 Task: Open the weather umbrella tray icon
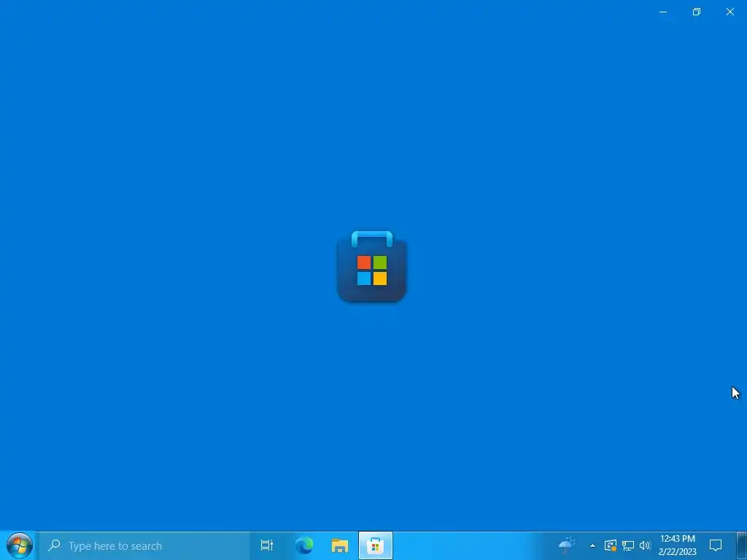point(566,544)
